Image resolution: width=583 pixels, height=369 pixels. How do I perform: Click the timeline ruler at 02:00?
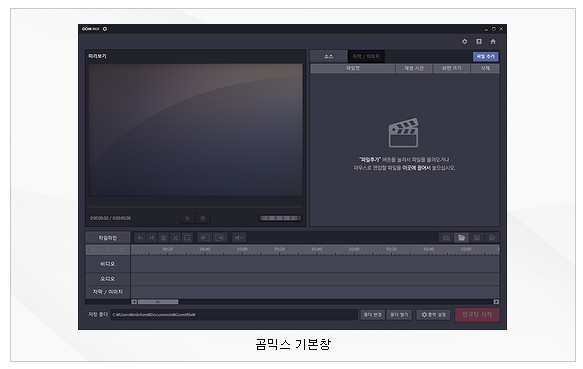coord(354,250)
